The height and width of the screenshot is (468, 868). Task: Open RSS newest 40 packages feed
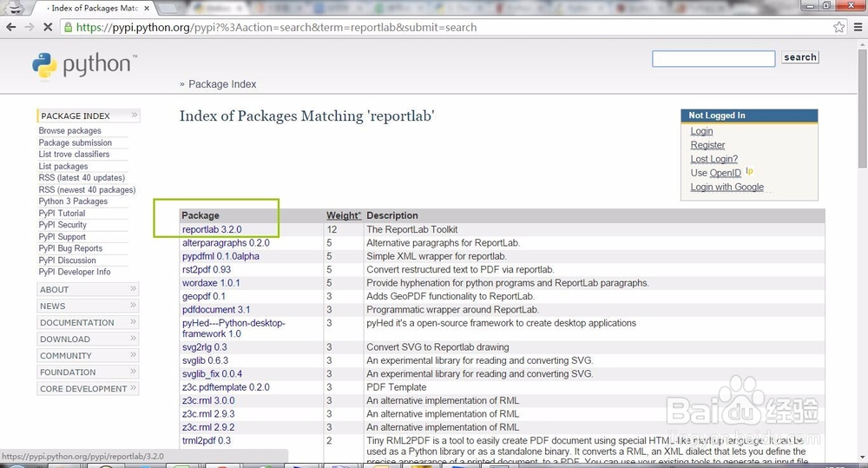(87, 189)
